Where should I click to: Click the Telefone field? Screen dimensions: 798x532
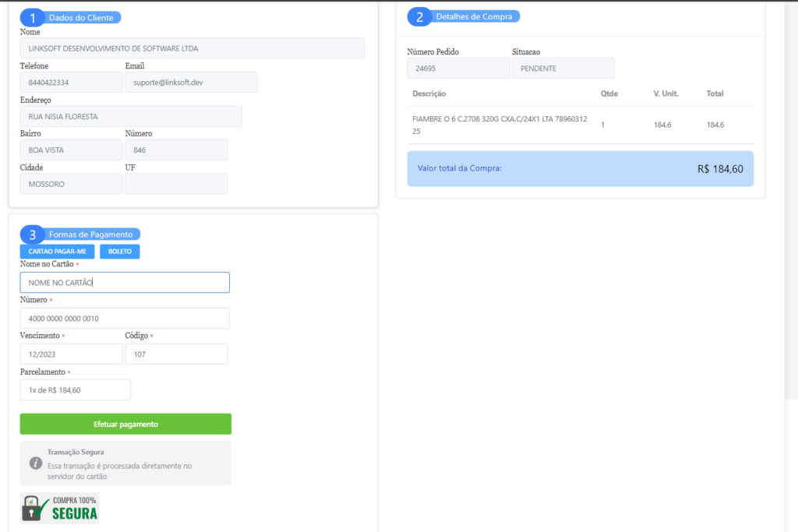[x=71, y=82]
